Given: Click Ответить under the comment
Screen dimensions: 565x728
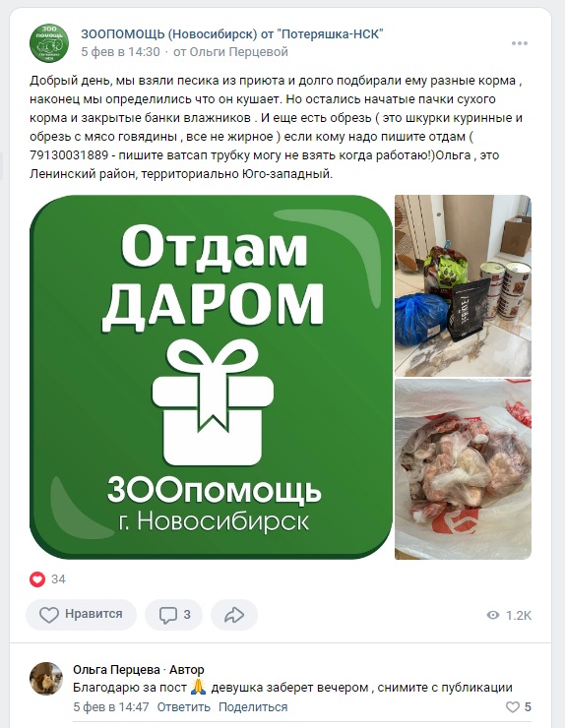Looking at the screenshot, I should click(x=183, y=707).
